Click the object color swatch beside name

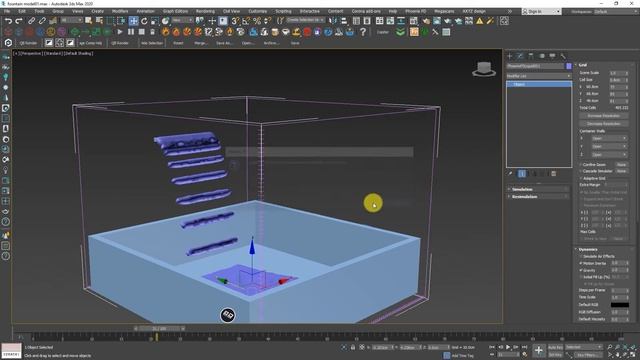pos(569,66)
